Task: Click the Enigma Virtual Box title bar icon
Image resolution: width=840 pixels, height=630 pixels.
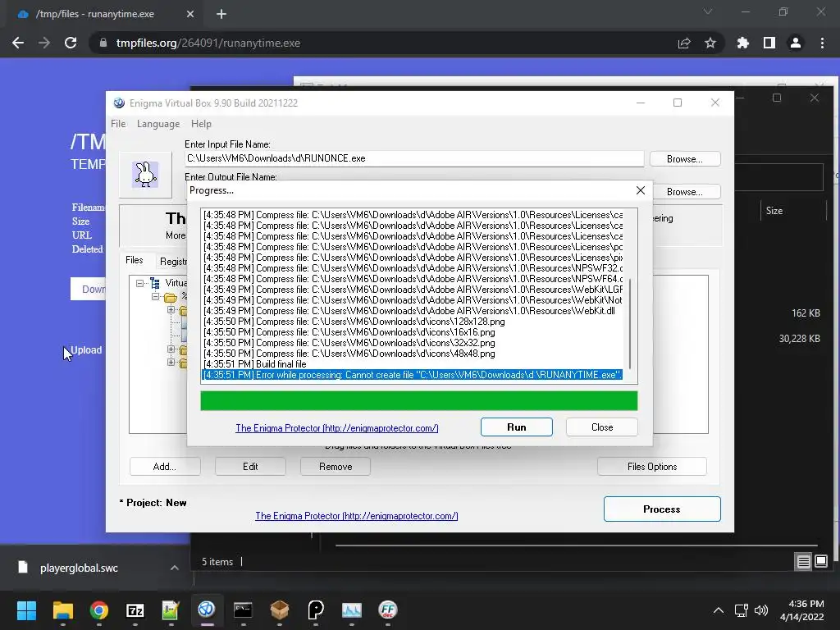Action: coord(119,103)
